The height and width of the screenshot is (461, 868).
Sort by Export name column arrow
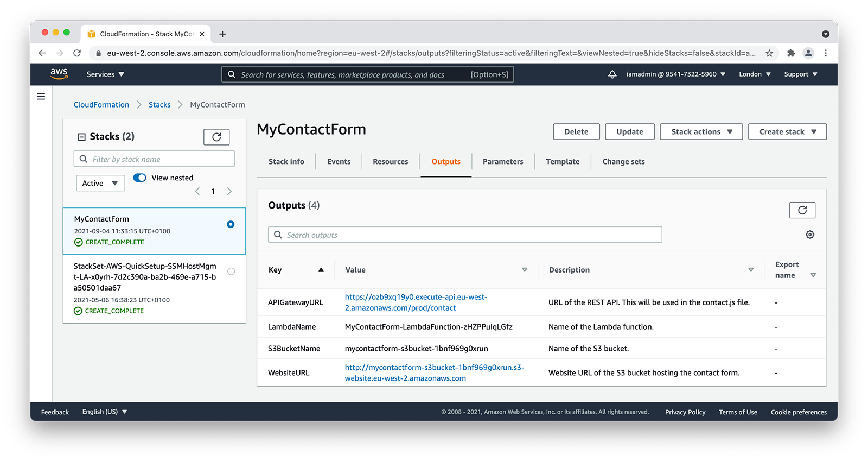coord(813,275)
